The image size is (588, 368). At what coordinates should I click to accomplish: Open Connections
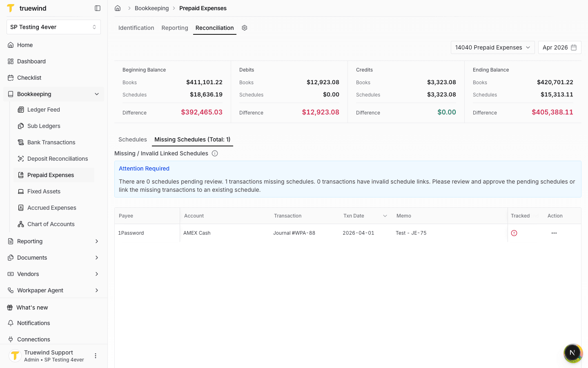pyautogui.click(x=53, y=339)
